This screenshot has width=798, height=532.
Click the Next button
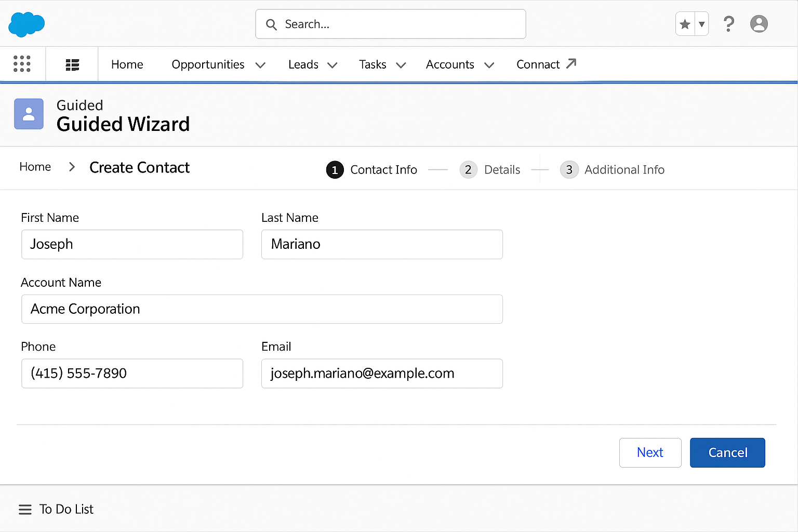point(650,453)
